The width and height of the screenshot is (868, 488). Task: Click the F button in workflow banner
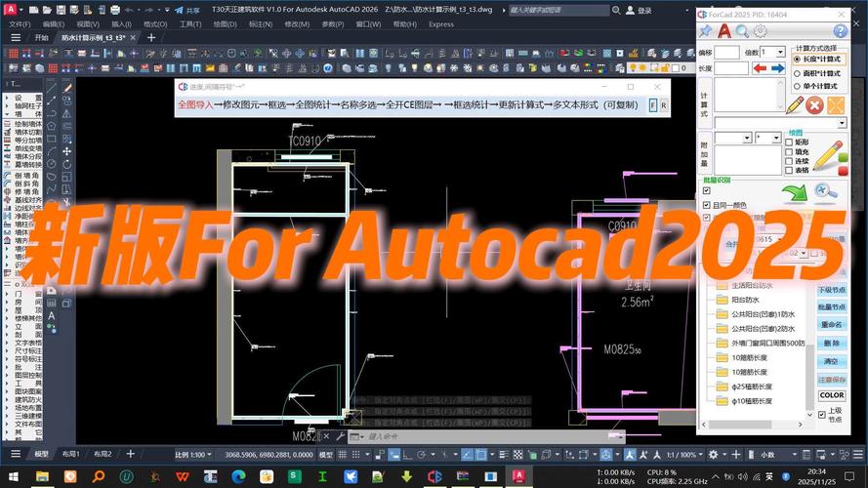pyautogui.click(x=652, y=105)
